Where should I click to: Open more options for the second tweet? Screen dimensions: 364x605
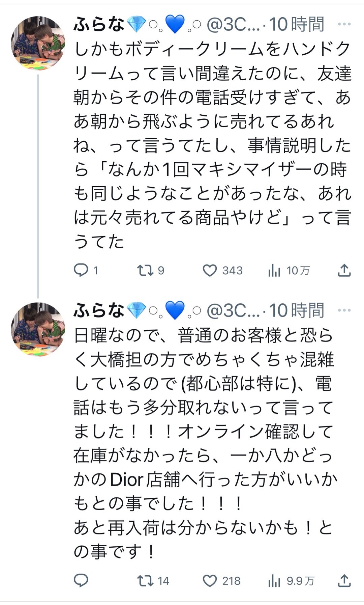(x=344, y=310)
